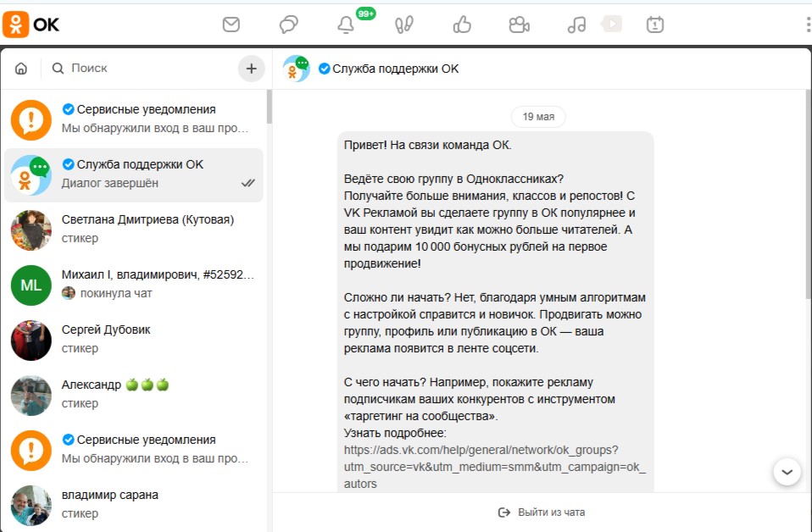This screenshot has height=532, width=812.
Task: Open the guests footprints icon
Action: (404, 25)
